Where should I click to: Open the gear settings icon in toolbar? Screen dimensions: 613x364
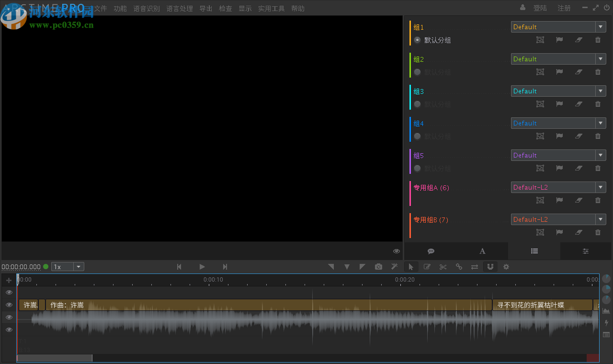(x=506, y=267)
